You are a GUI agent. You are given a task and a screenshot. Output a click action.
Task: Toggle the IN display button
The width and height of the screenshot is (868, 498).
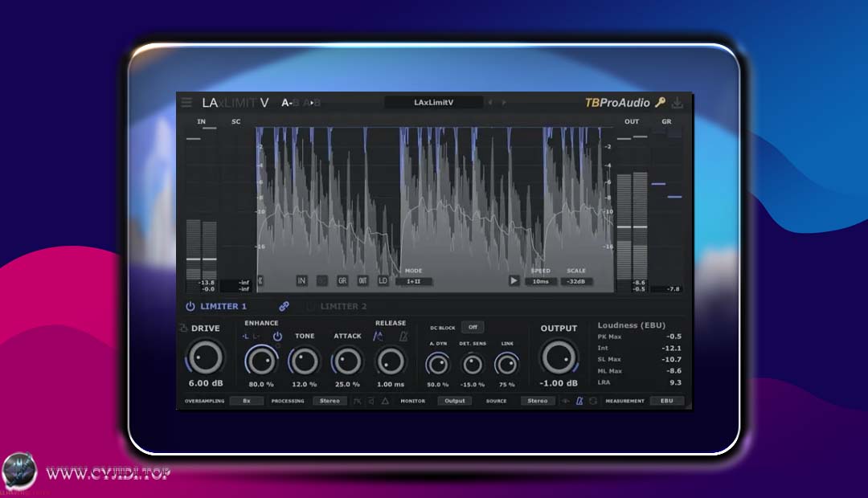point(301,281)
